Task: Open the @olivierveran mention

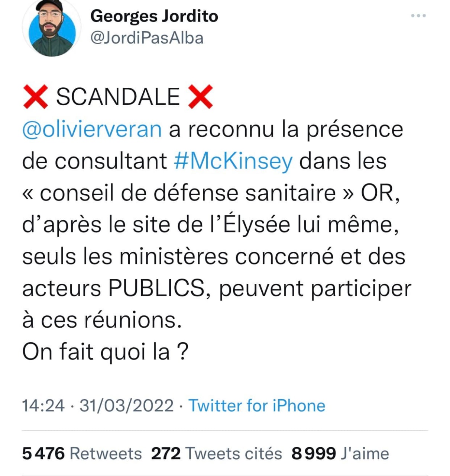Action: (x=92, y=129)
